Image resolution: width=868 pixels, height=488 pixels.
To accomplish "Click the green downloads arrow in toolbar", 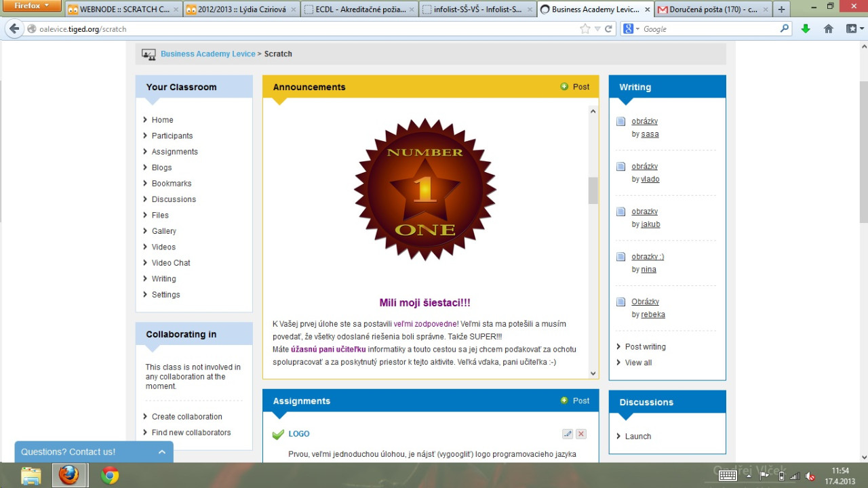I will coord(806,29).
